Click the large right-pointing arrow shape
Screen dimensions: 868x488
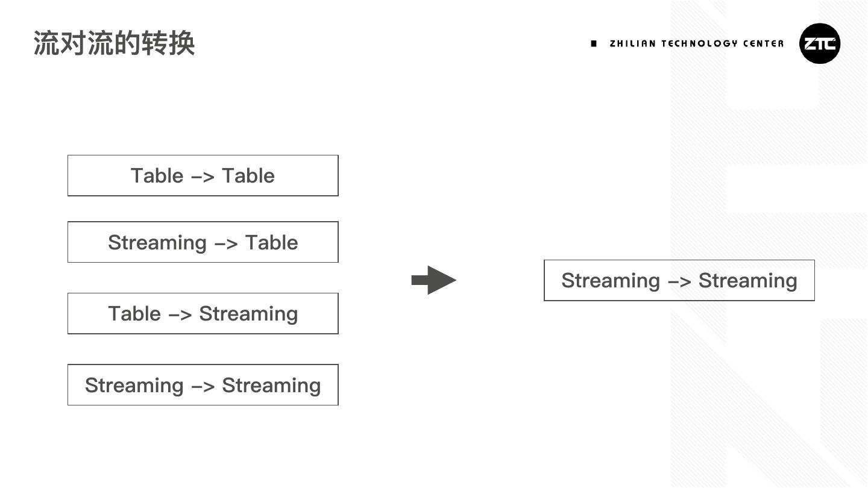(x=434, y=280)
